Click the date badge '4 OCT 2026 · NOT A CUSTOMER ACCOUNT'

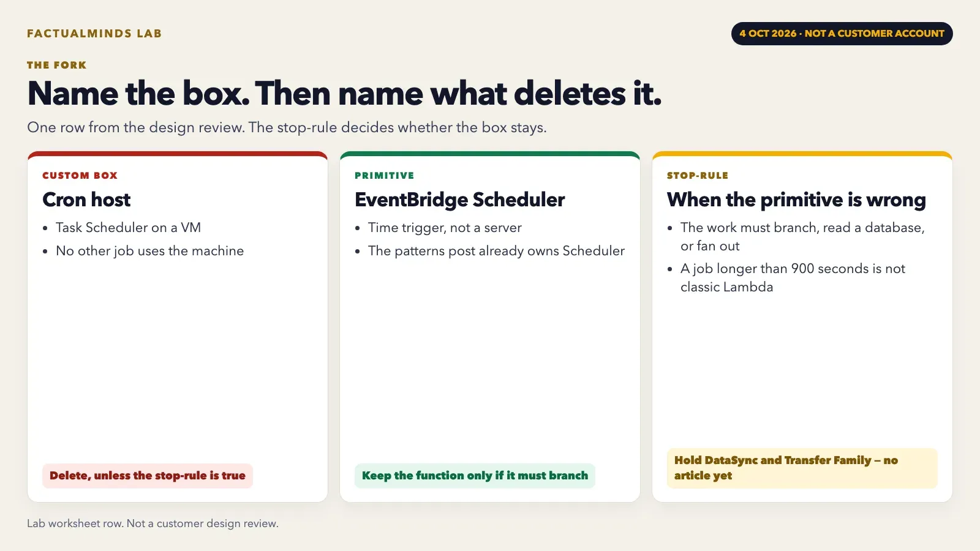(x=842, y=34)
